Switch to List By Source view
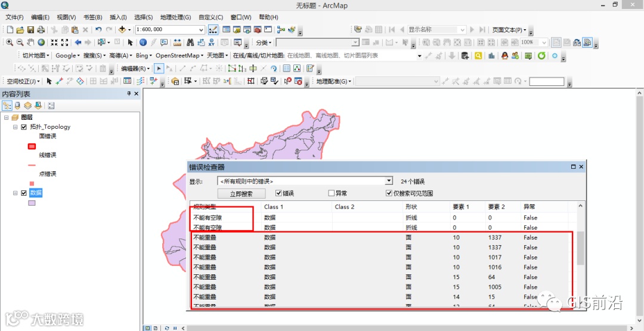This screenshot has width=644, height=331. click(18, 106)
